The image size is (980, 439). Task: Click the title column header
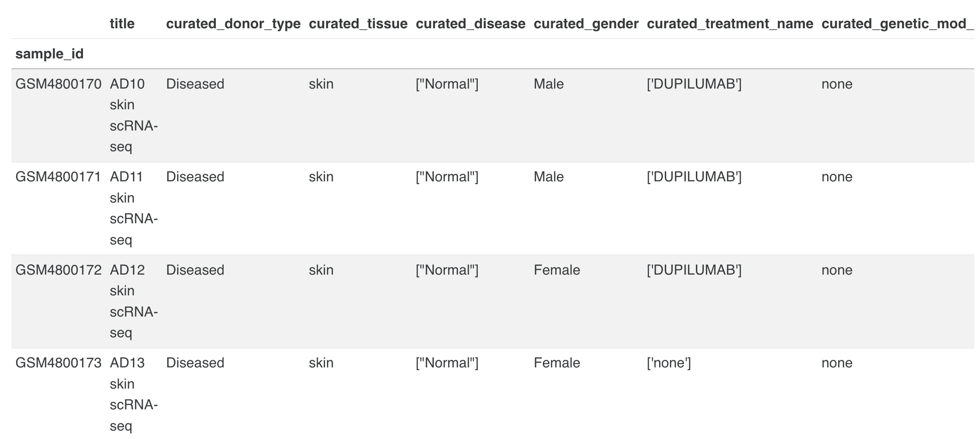click(122, 24)
